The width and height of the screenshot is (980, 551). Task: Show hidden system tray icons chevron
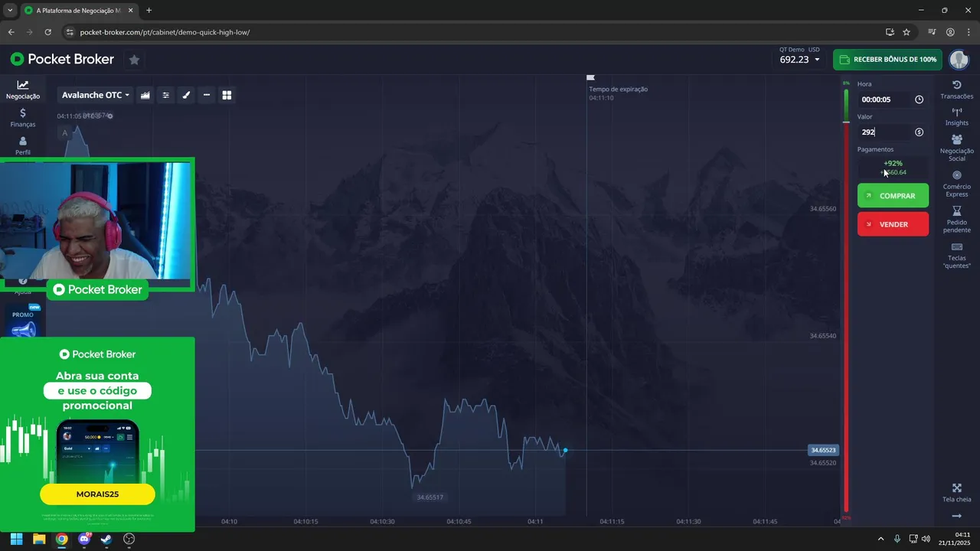point(880,539)
